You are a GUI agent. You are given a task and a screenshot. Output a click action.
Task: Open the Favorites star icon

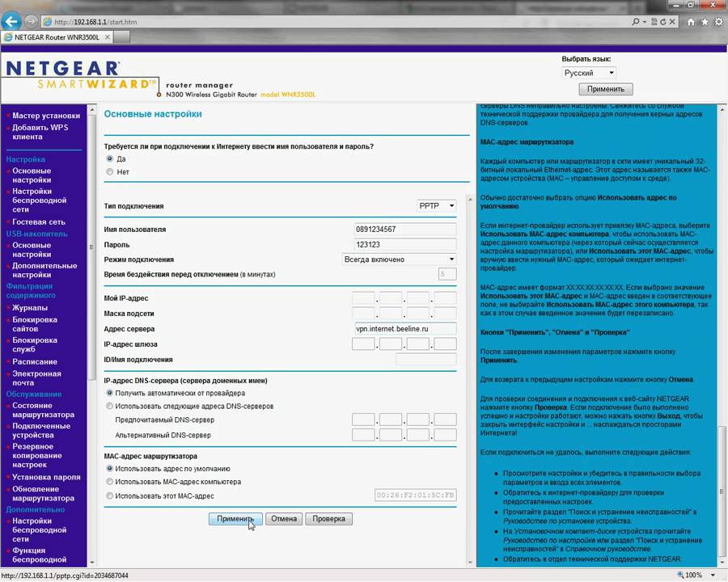tap(705, 22)
